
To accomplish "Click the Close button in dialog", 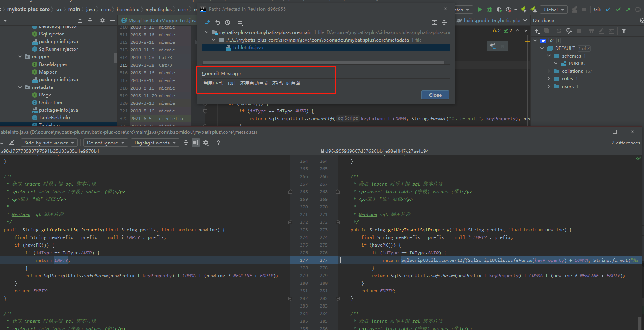I will 435,95.
